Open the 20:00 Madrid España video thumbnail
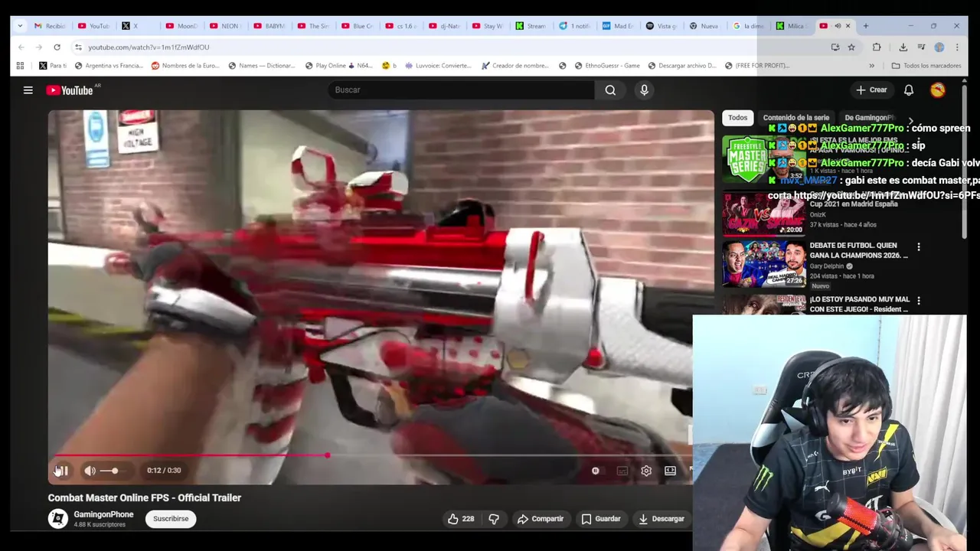 point(764,213)
